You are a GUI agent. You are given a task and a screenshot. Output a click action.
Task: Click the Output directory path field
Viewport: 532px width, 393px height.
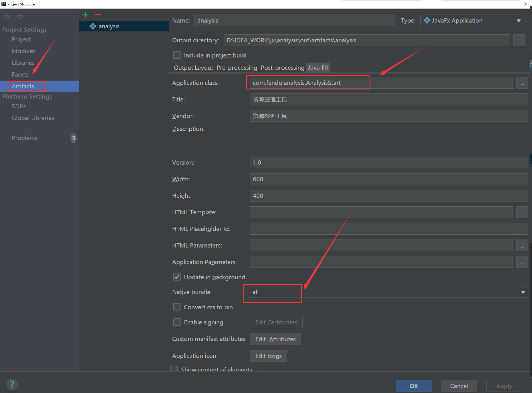point(367,40)
